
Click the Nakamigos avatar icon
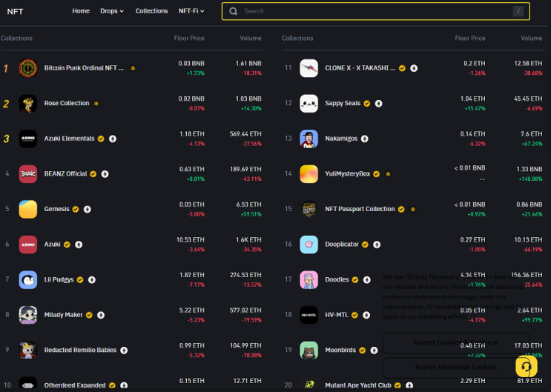tap(309, 139)
